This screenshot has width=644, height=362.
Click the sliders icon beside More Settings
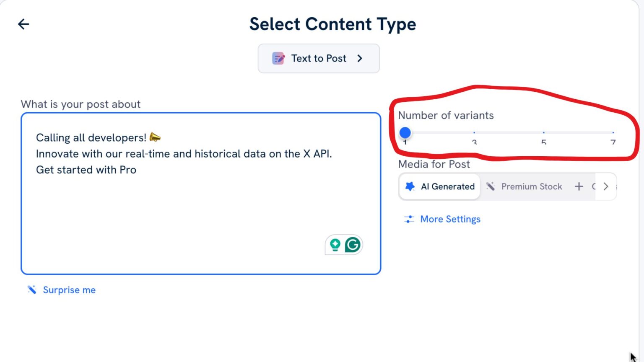(x=409, y=219)
